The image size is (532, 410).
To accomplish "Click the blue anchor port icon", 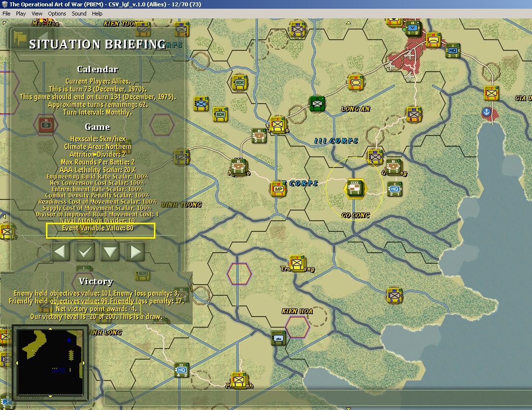I will pos(486,112).
